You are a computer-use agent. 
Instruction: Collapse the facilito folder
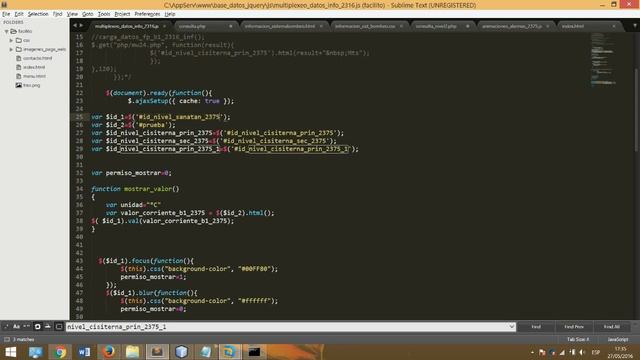[7, 31]
